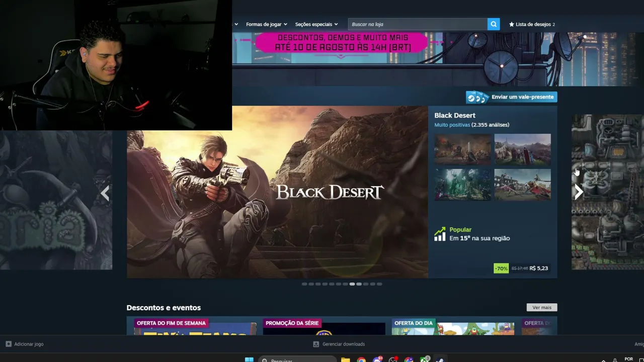Click the 'POR' language indicator

[629, 359]
